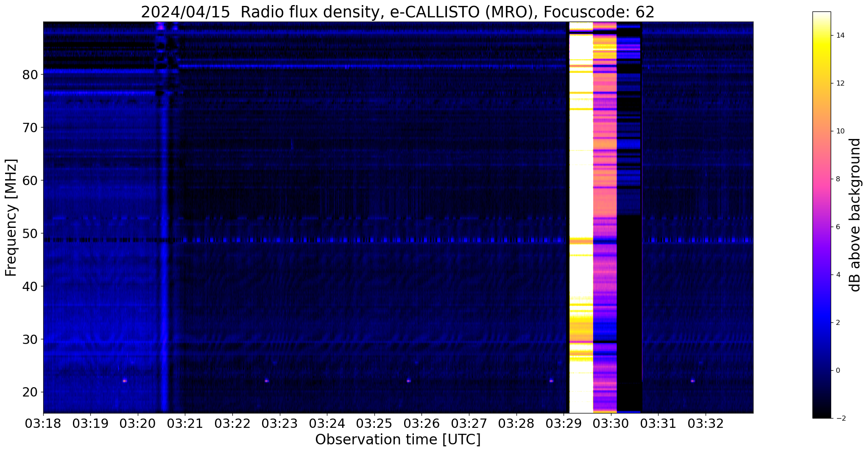The height and width of the screenshot is (452, 868).
Task: Click the 03:31 time tick label
Action: point(658,423)
